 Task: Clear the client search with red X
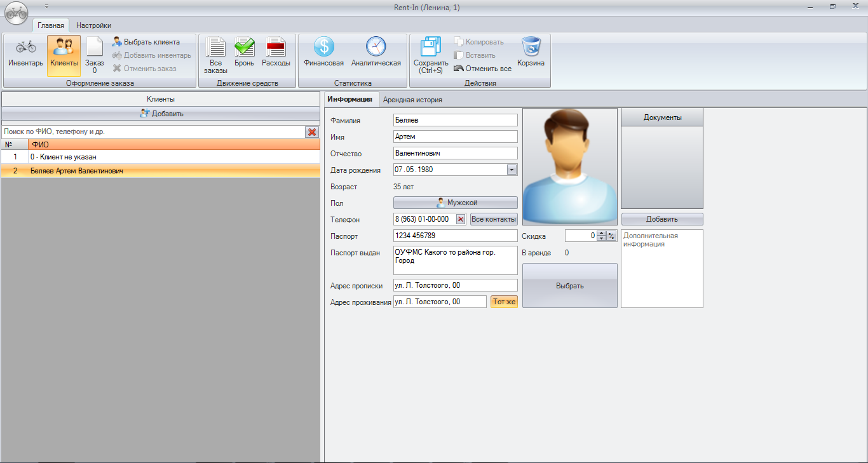[312, 132]
